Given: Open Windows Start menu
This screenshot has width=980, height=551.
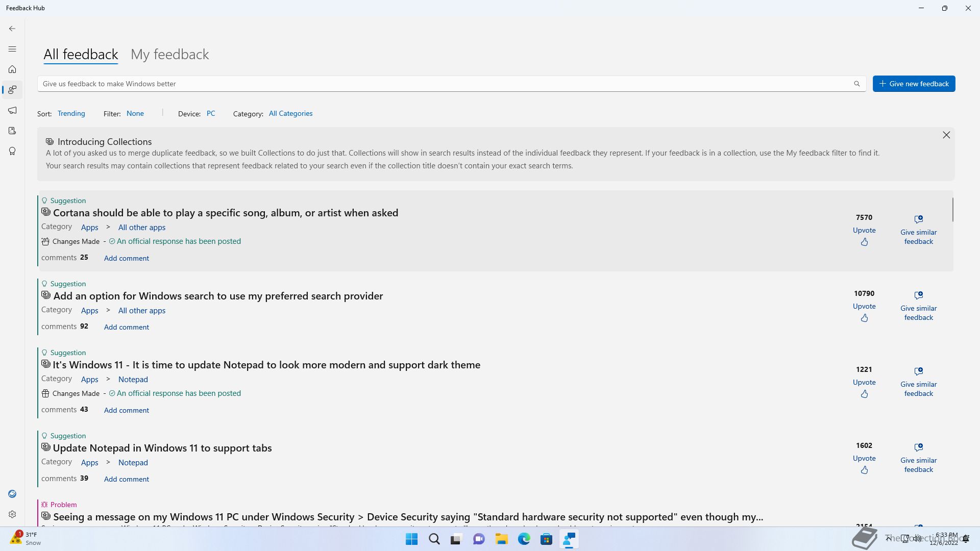Looking at the screenshot, I should pos(411,539).
